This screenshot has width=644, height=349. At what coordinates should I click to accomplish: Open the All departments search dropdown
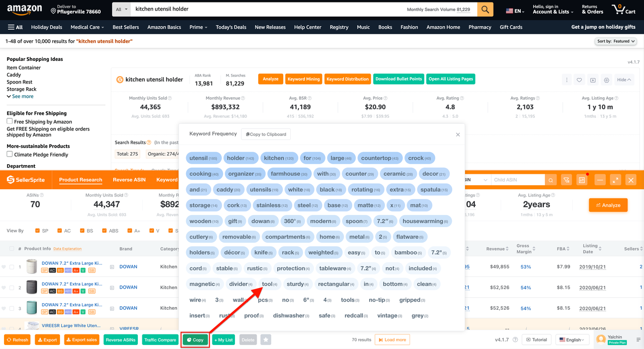click(x=121, y=10)
